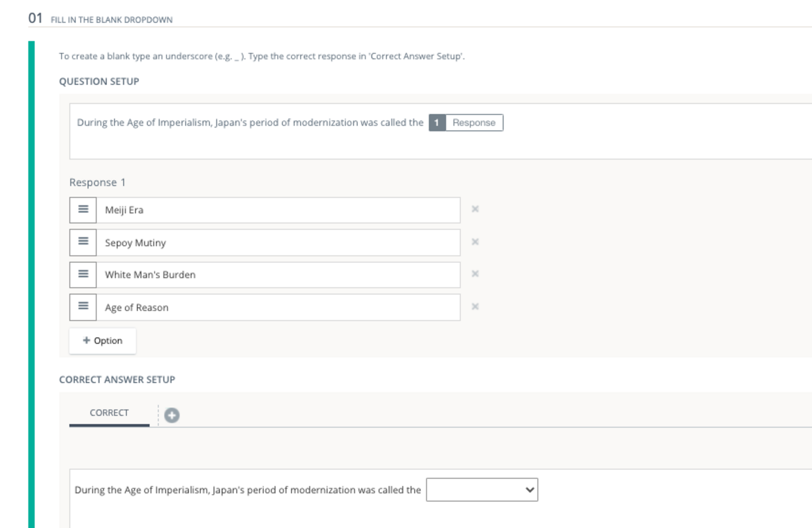Viewport: 812px width, 528px height.
Task: Select the CORRECT tab
Action: pos(109,413)
